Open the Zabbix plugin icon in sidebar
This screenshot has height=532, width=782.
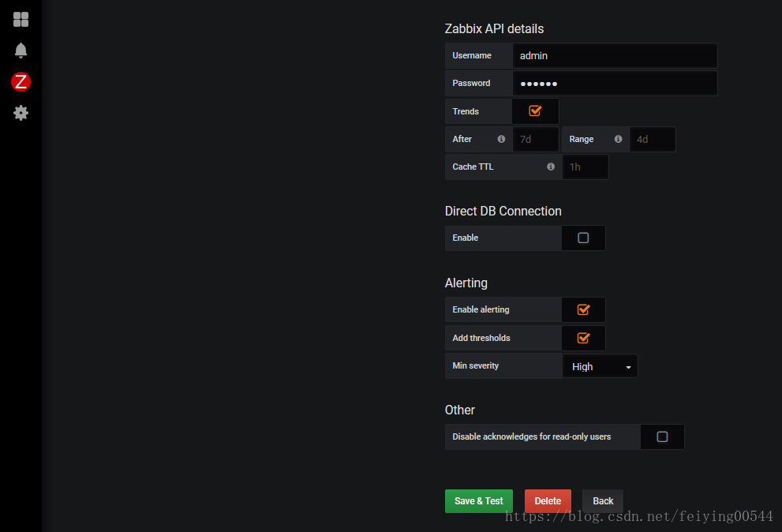(21, 82)
